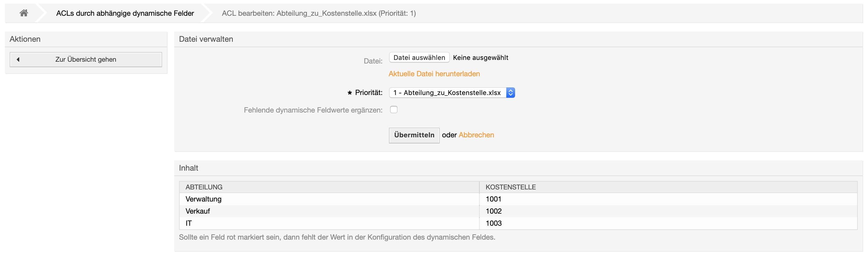
Task: Download the current file via Aktuelle Datei herunterladen
Action: click(434, 74)
